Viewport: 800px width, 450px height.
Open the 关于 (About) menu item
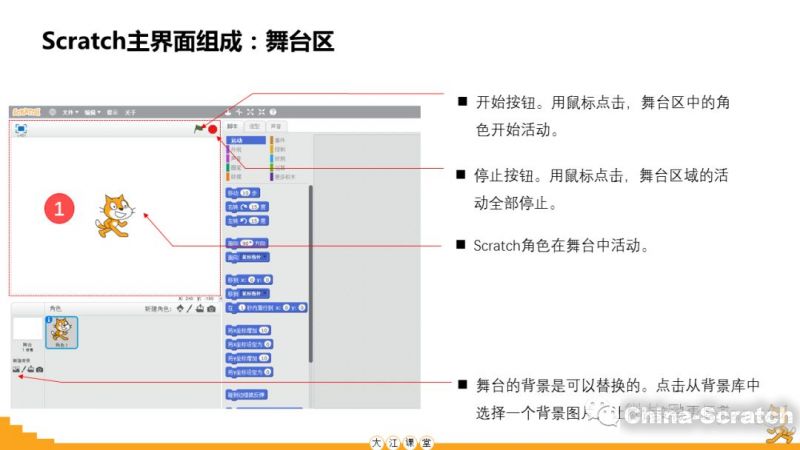coord(129,112)
